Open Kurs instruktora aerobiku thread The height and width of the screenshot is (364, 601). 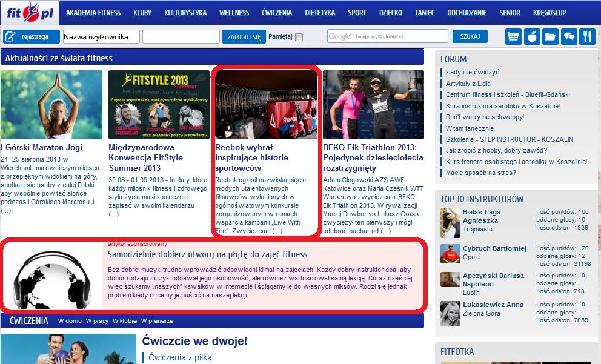click(503, 106)
